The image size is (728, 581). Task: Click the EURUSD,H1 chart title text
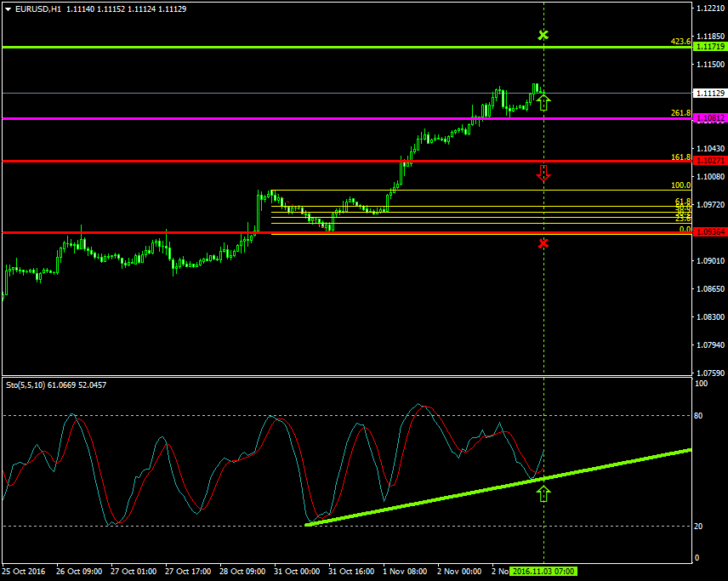pyautogui.click(x=38, y=9)
